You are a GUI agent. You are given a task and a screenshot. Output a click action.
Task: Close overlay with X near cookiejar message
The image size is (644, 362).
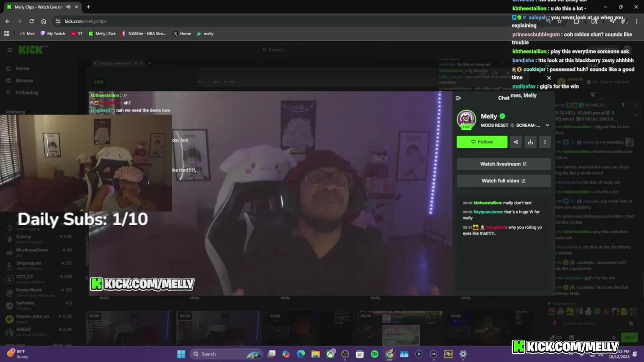pos(549,78)
